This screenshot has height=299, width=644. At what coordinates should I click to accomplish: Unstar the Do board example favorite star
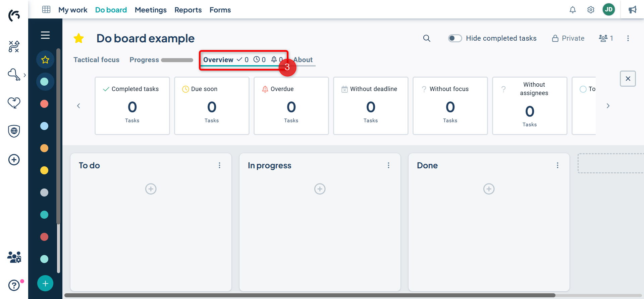[x=79, y=38]
